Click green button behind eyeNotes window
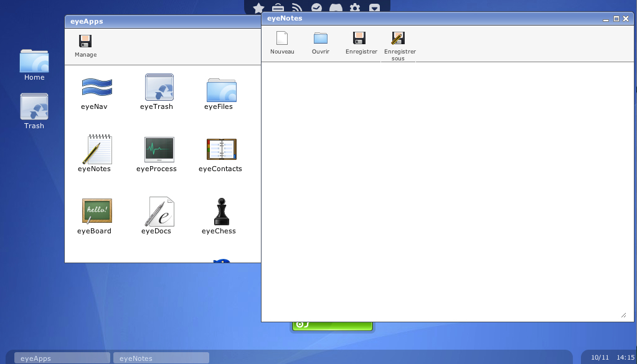Image resolution: width=637 pixels, height=364 pixels. [333, 326]
